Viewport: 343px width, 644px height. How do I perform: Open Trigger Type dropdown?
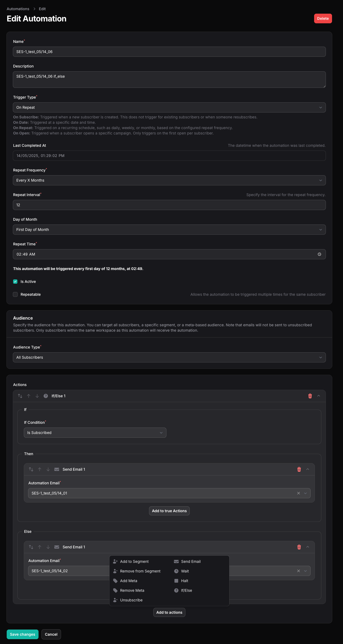click(x=169, y=107)
